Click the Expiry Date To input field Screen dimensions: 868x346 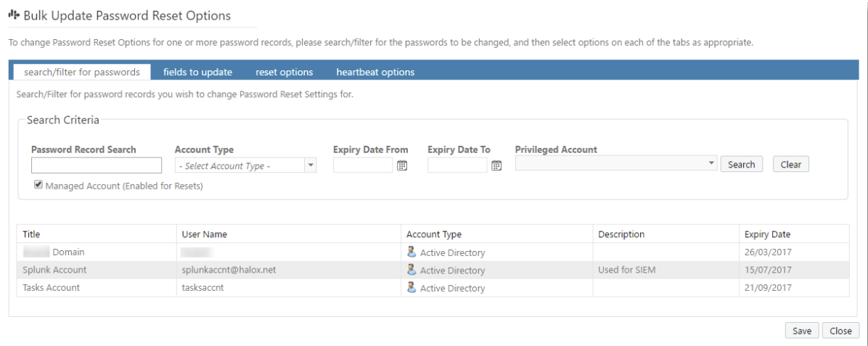pos(457,165)
